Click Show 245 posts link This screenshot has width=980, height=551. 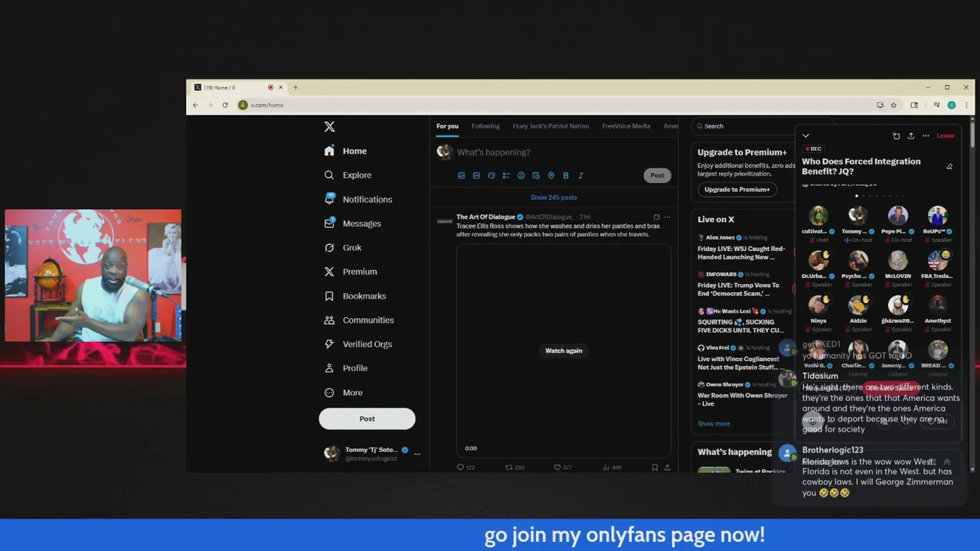click(x=554, y=197)
